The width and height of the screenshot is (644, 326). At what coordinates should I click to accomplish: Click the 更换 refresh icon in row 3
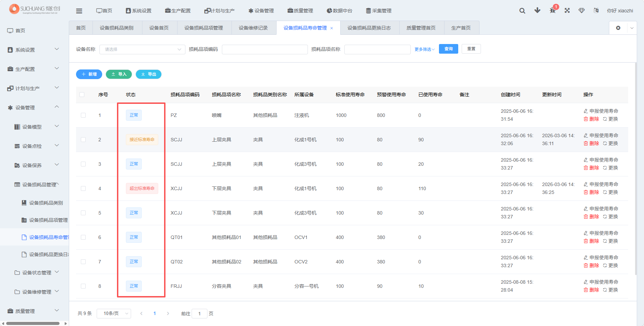(x=605, y=168)
